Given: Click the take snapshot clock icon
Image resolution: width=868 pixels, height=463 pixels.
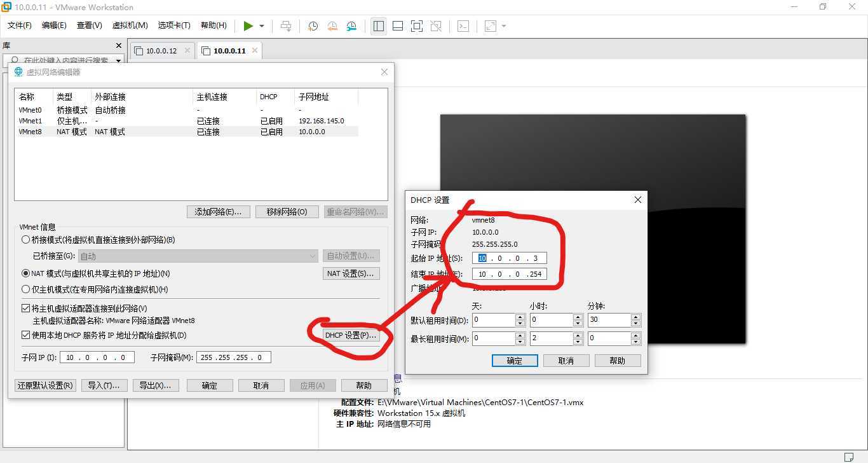Looking at the screenshot, I should pos(313,26).
